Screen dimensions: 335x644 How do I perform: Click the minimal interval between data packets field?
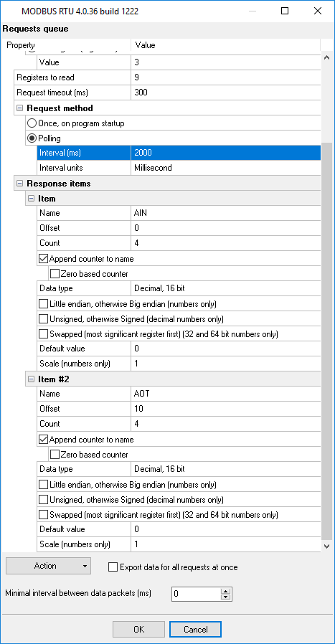pos(196,594)
